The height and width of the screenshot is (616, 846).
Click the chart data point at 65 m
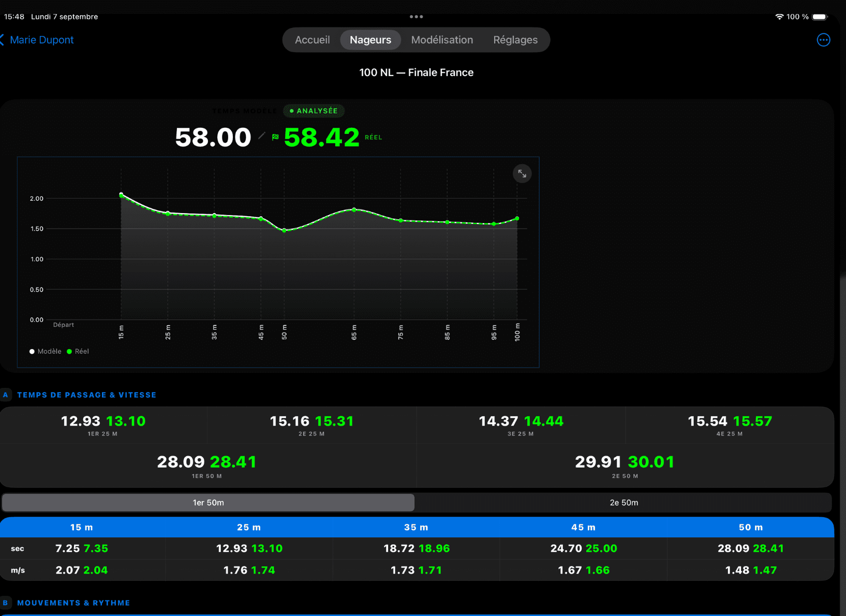click(x=354, y=210)
